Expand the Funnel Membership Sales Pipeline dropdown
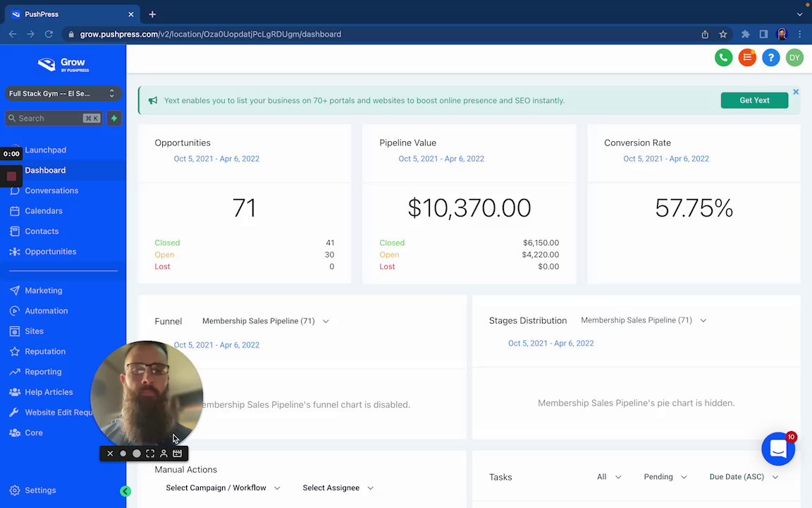This screenshot has width=812, height=508. [x=266, y=321]
